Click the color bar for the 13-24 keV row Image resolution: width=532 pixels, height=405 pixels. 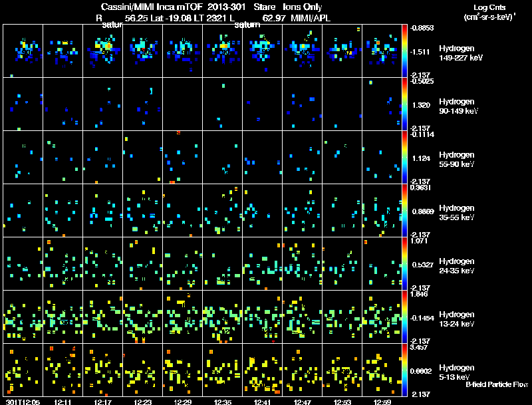coord(404,317)
